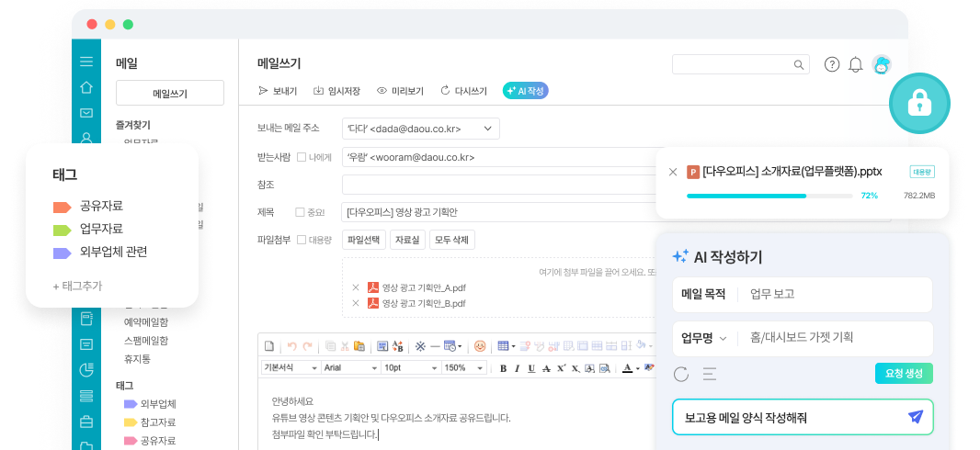
Task: Remove 영상 광고 기획안_B.pdf attachment
Action: point(356,303)
